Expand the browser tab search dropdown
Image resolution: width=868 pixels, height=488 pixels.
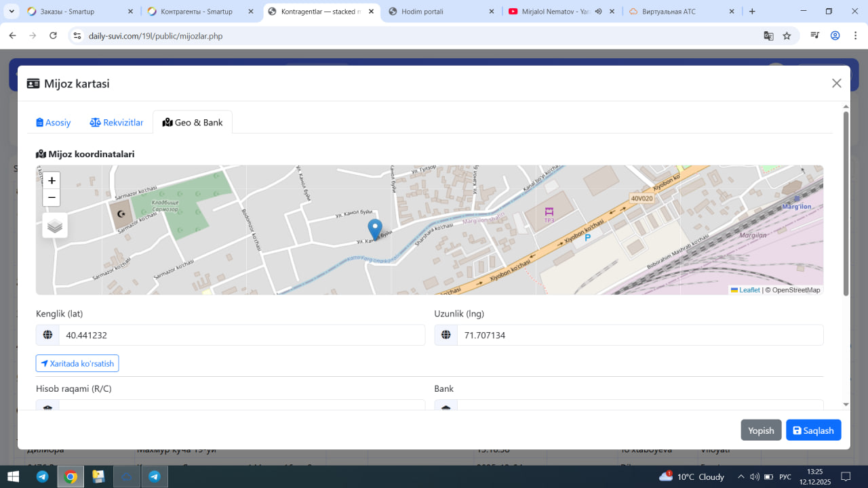12,12
